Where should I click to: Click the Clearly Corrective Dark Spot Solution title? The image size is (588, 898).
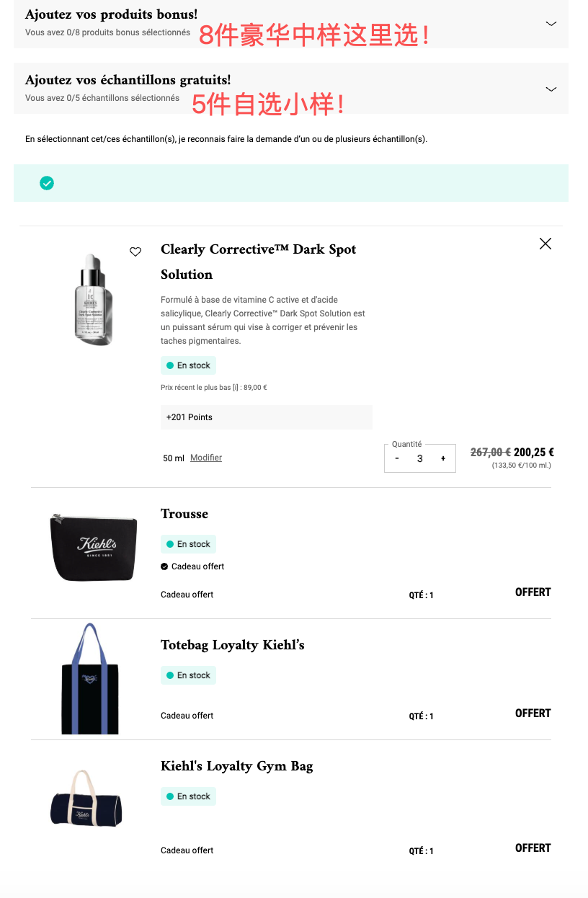258,262
